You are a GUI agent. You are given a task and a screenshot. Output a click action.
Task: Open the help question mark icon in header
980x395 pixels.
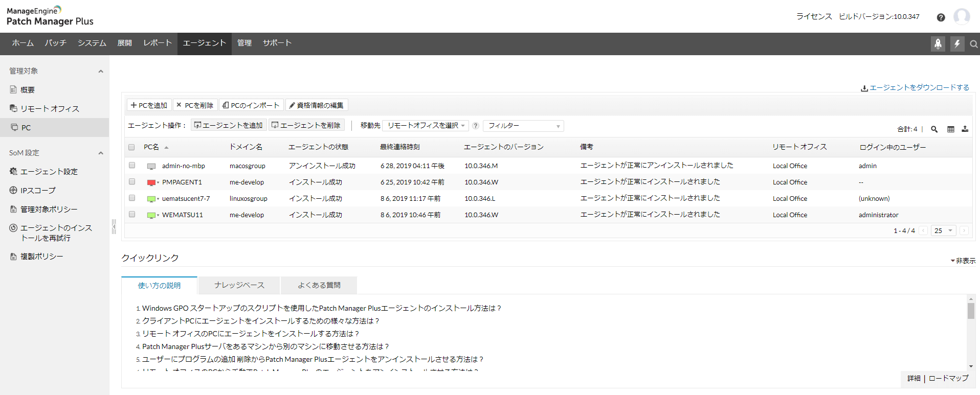tap(941, 17)
